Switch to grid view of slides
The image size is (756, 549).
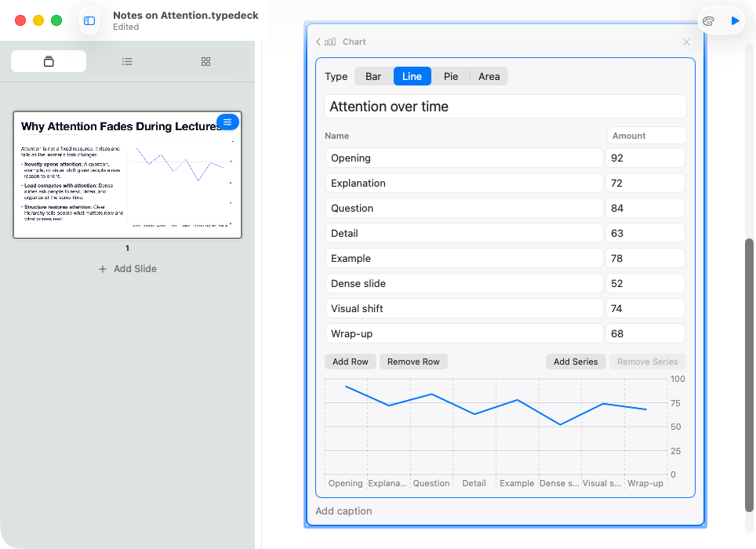[x=205, y=61]
